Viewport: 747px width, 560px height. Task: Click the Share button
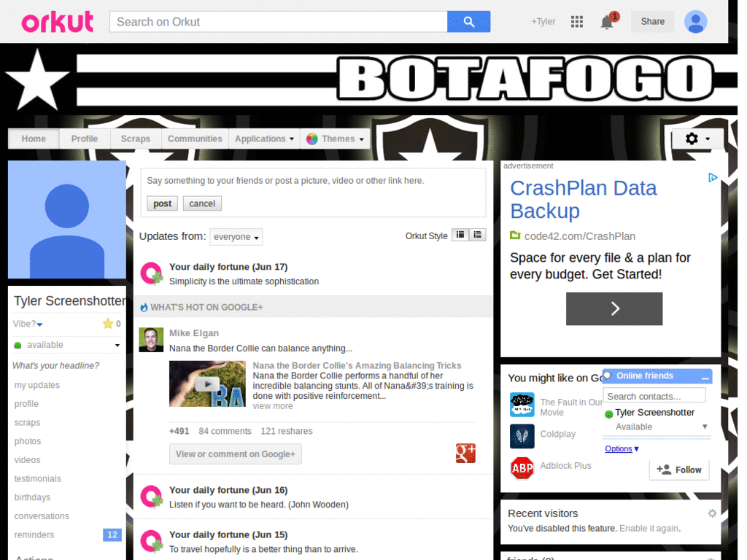653,21
